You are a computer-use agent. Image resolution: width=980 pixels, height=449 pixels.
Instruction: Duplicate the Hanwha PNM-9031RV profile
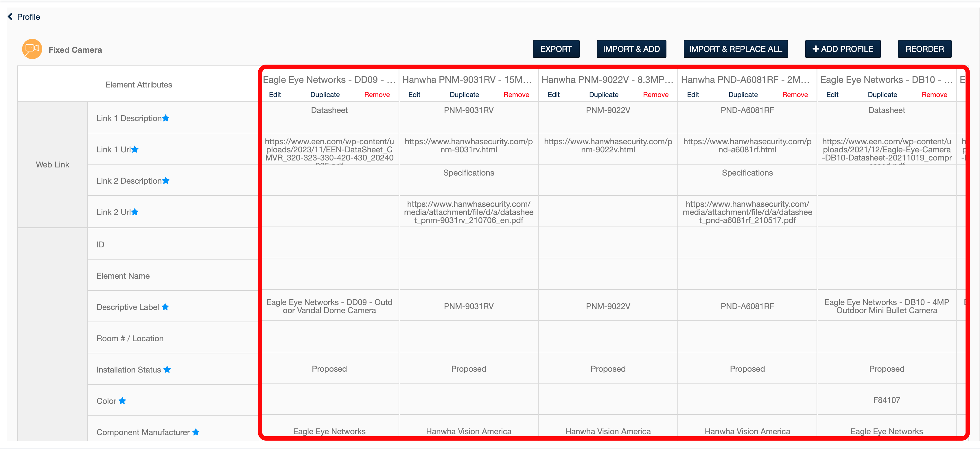(x=464, y=94)
